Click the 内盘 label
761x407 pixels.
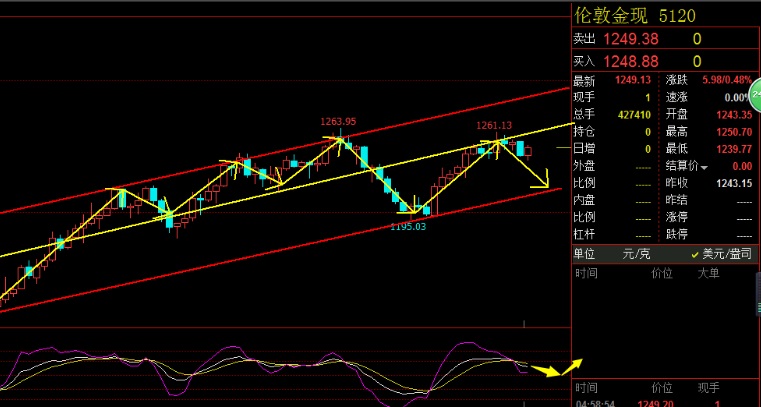[x=584, y=200]
